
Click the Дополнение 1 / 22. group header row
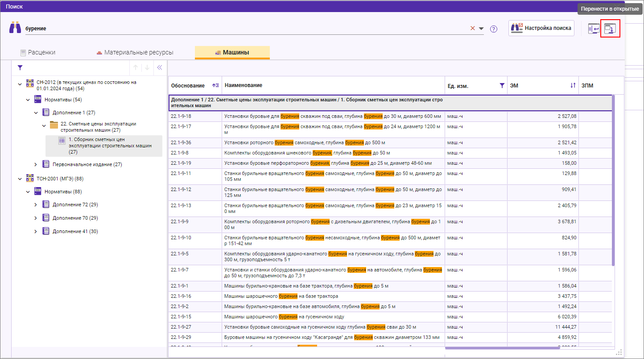click(391, 103)
